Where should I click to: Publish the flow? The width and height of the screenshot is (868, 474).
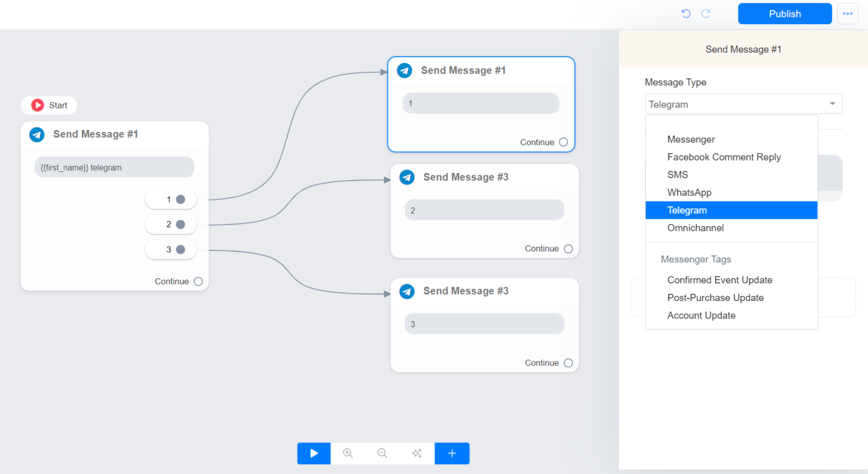click(x=784, y=14)
